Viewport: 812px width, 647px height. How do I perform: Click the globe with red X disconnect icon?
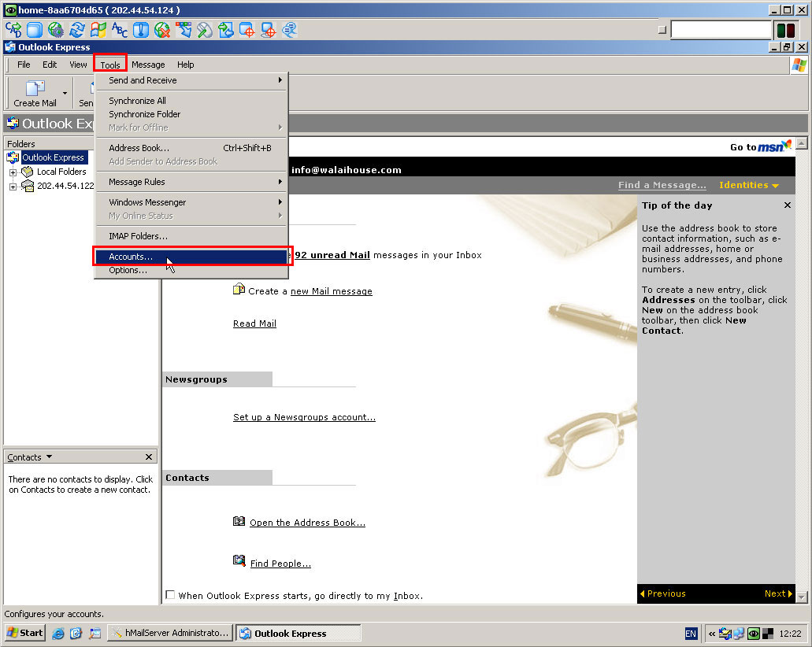162,30
